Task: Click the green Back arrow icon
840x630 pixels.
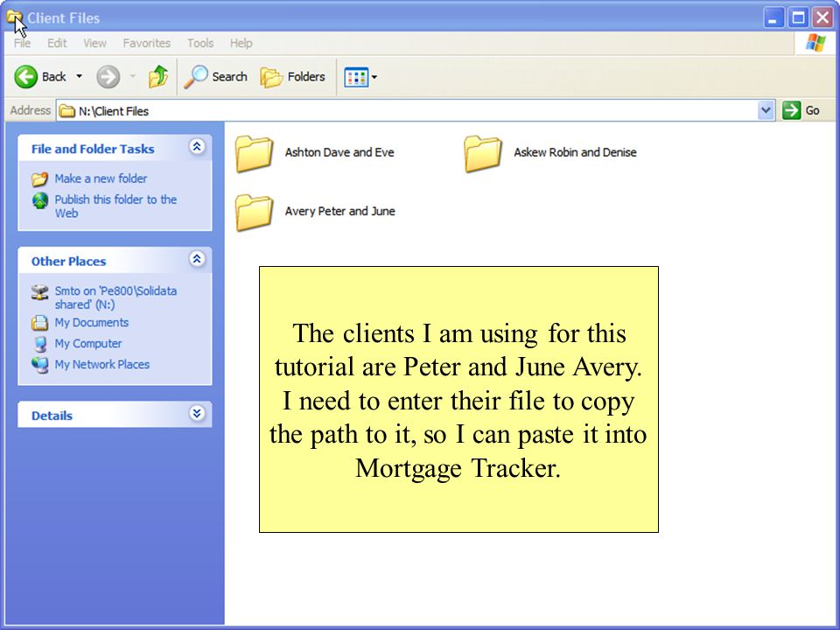Action: pyautogui.click(x=25, y=77)
